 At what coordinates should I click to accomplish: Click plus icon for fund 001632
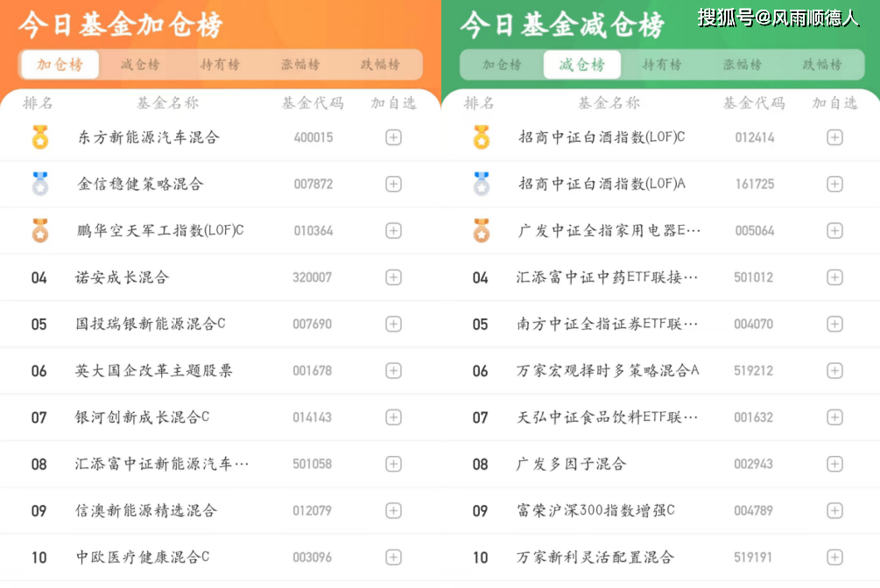(834, 417)
